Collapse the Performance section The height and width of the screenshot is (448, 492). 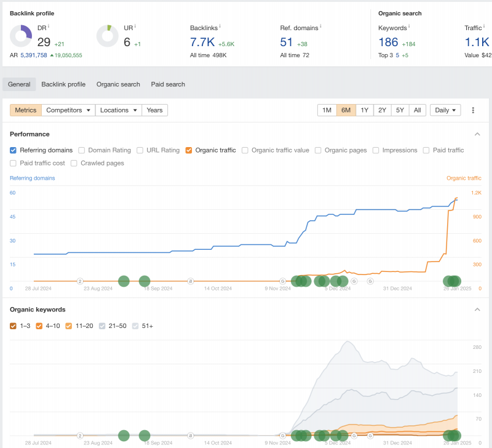(x=477, y=134)
